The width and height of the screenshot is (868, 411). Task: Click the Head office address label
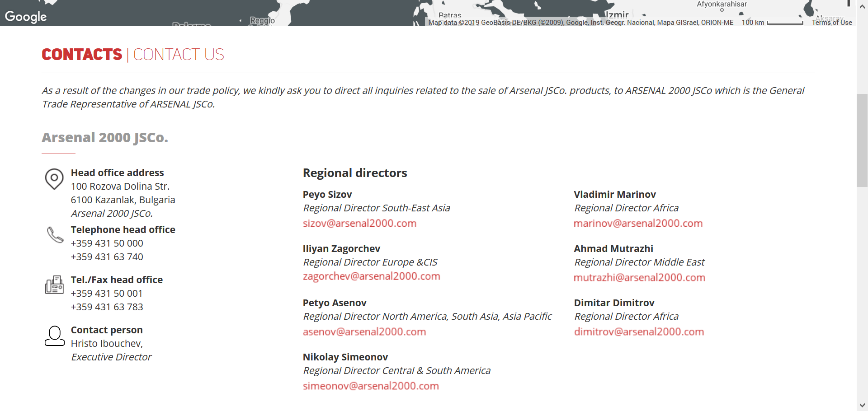118,173
